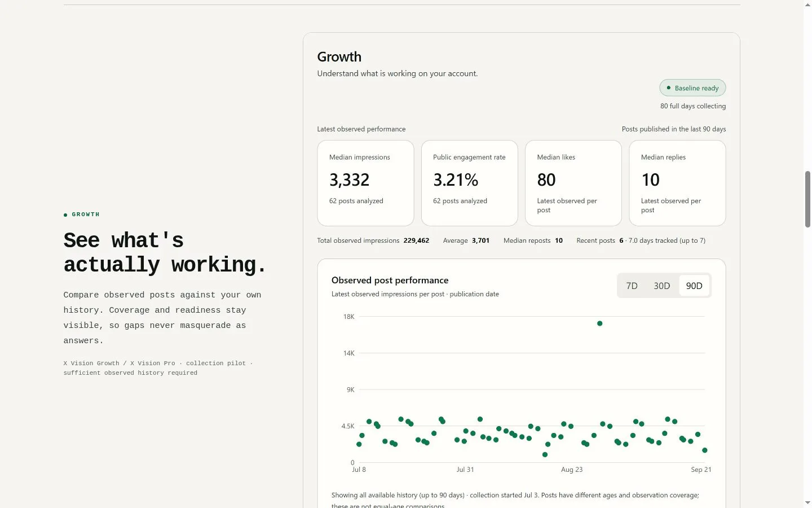Click the 18K y-axis label
The height and width of the screenshot is (508, 812).
click(348, 317)
